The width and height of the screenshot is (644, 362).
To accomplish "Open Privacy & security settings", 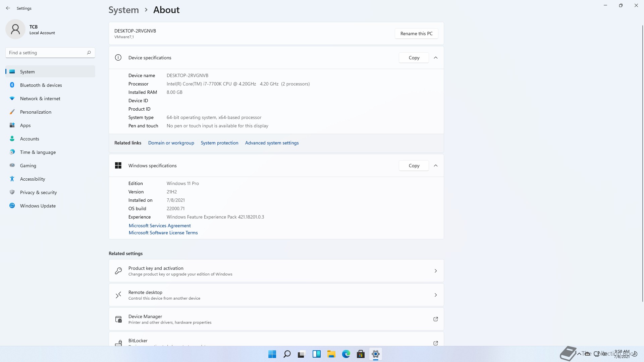I will pos(50,192).
